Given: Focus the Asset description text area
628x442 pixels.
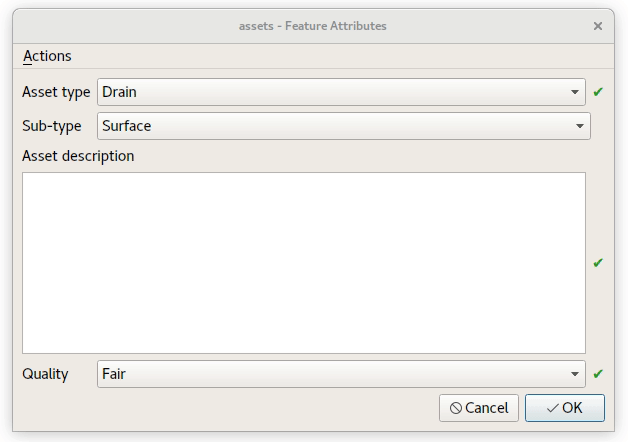Looking at the screenshot, I should 303,262.
